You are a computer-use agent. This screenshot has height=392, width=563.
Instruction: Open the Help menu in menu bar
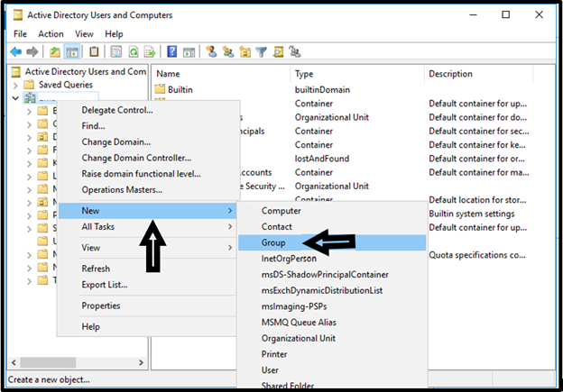pyautogui.click(x=114, y=34)
